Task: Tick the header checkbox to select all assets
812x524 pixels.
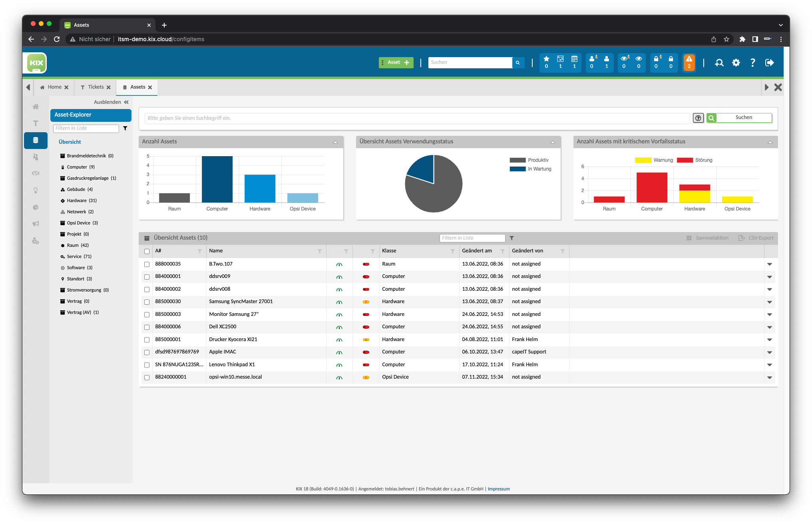Action: 147,251
